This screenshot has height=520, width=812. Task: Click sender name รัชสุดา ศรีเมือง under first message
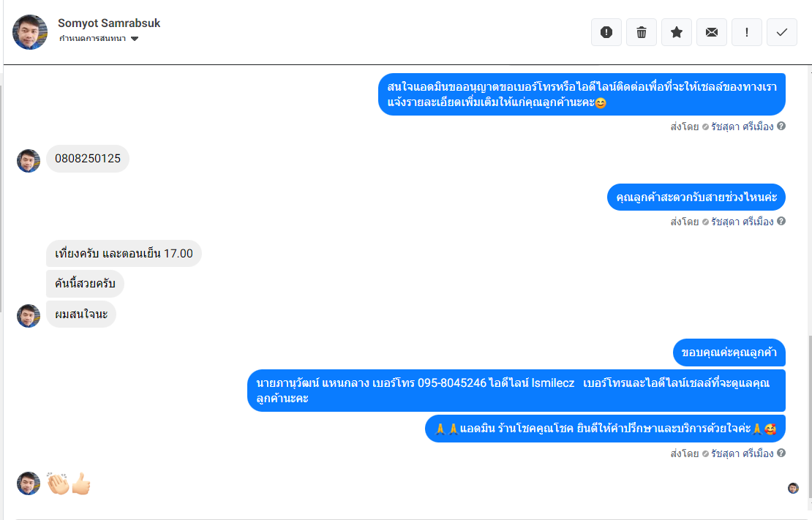742,127
